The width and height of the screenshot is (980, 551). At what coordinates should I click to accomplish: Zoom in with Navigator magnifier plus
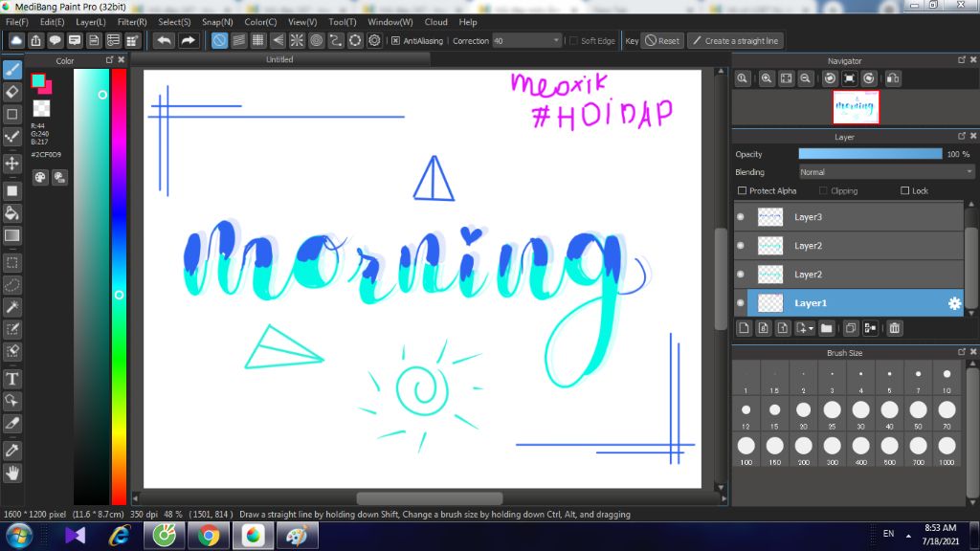(767, 78)
